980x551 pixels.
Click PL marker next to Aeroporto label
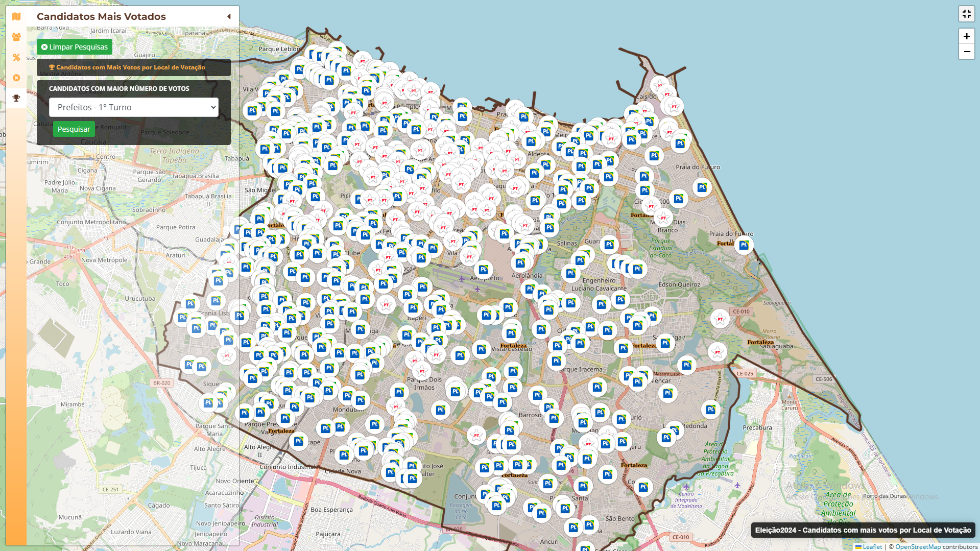(483, 269)
